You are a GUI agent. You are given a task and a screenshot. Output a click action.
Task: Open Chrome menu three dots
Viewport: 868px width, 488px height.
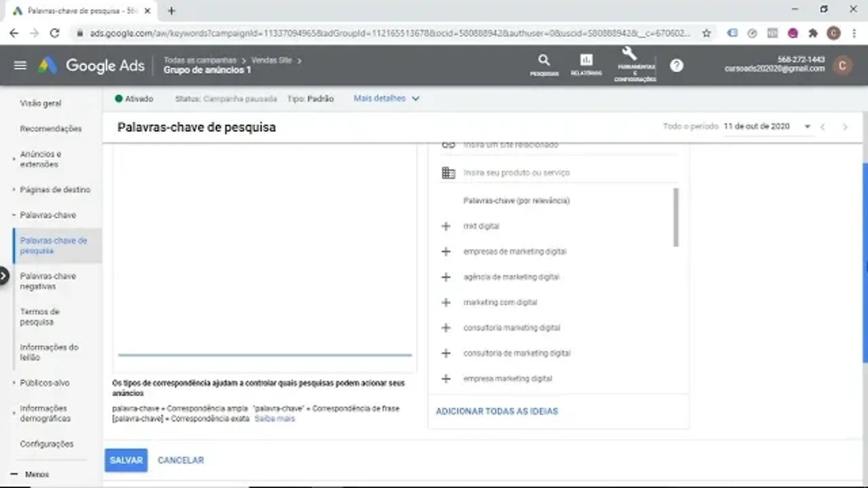(x=854, y=33)
